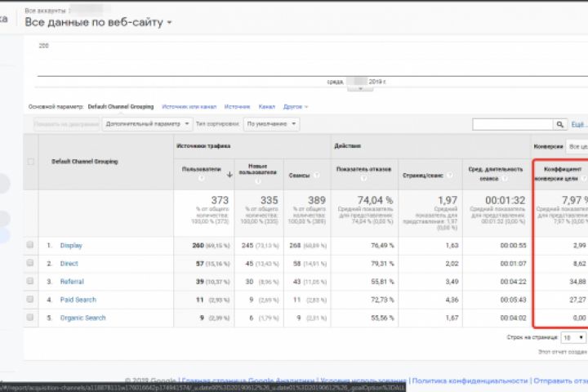588x392 pixels.
Task: Click Display users value 260
Action: (198, 245)
